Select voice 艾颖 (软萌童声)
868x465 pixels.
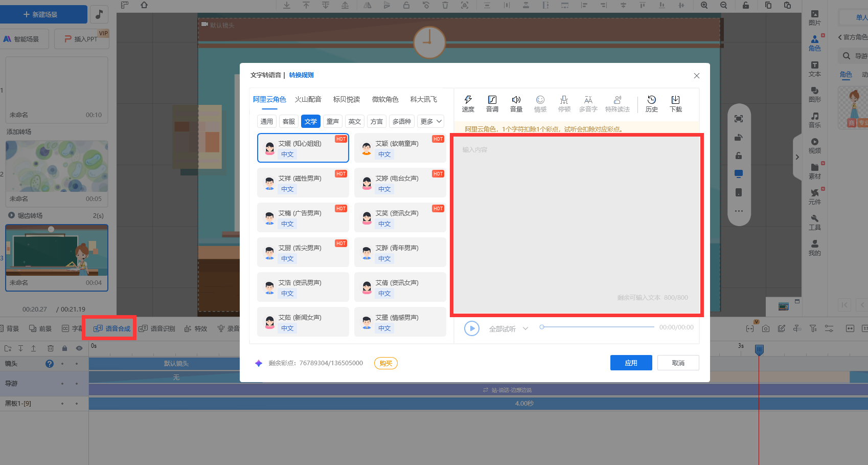[x=400, y=148]
